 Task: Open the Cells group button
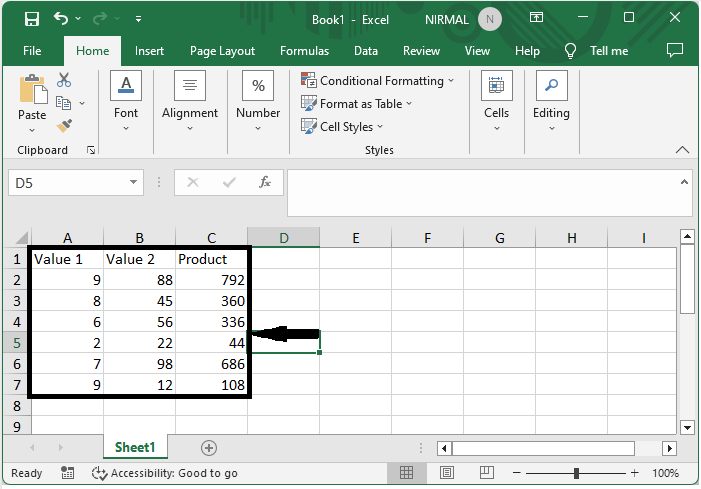497,101
